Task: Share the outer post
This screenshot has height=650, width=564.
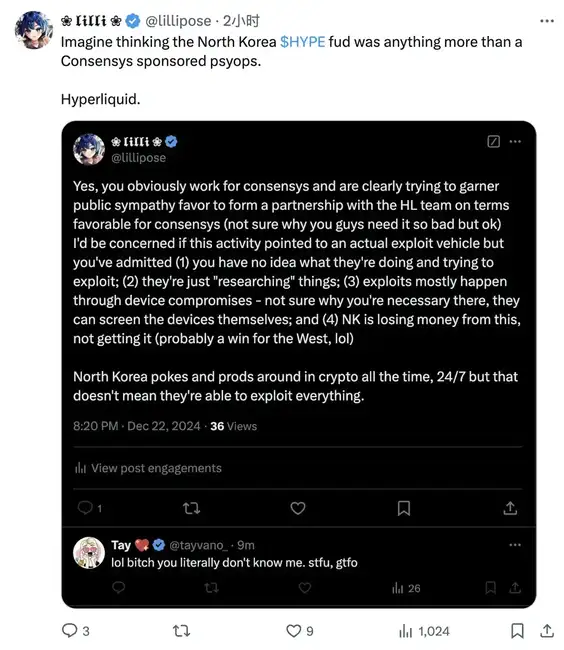Action: pyautogui.click(x=547, y=630)
